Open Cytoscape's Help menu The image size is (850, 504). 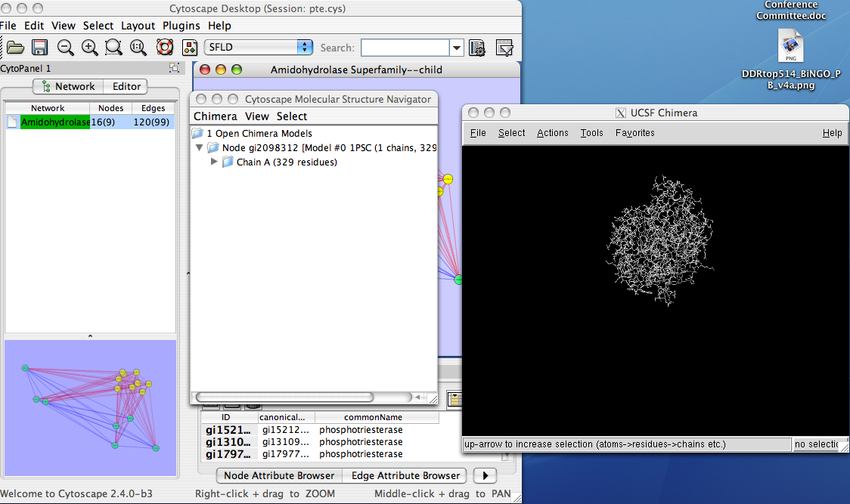[x=219, y=26]
